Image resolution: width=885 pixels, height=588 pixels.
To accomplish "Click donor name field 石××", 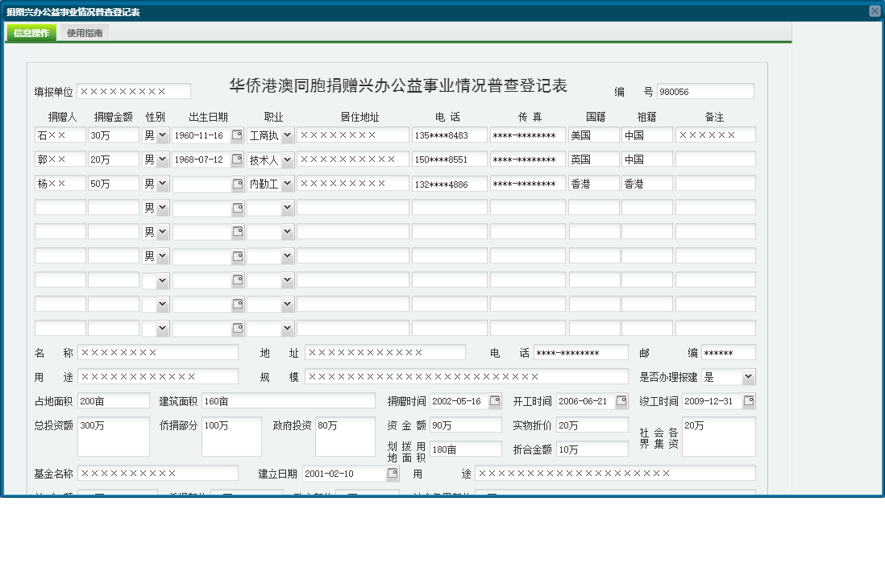I will pyautogui.click(x=60, y=135).
